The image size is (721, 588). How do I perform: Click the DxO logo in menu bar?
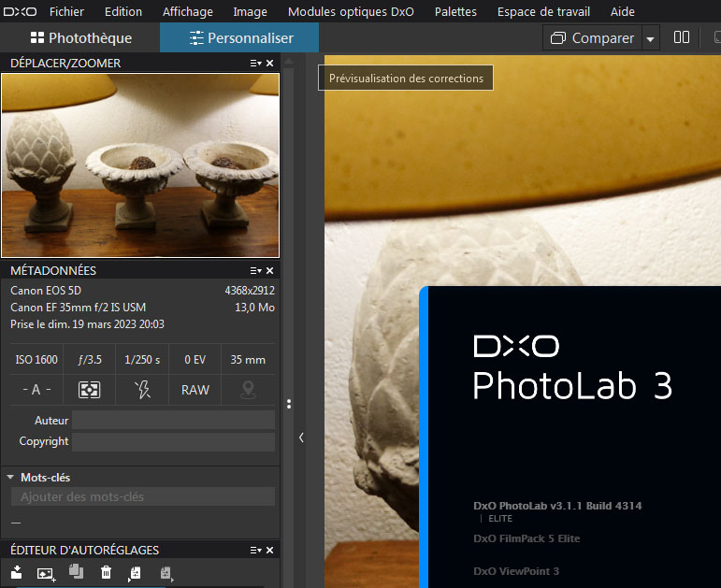[x=20, y=11]
